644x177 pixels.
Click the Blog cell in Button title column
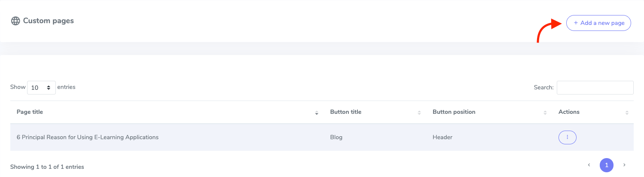[x=336, y=137]
